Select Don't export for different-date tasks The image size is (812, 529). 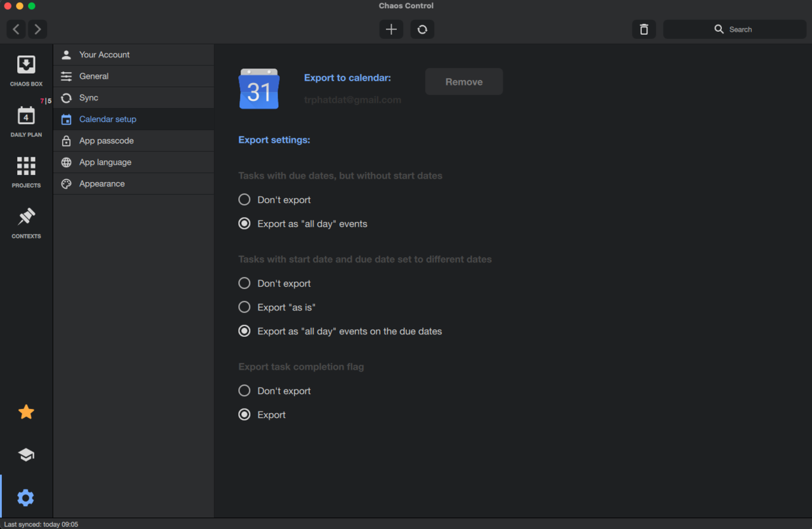[x=244, y=284]
